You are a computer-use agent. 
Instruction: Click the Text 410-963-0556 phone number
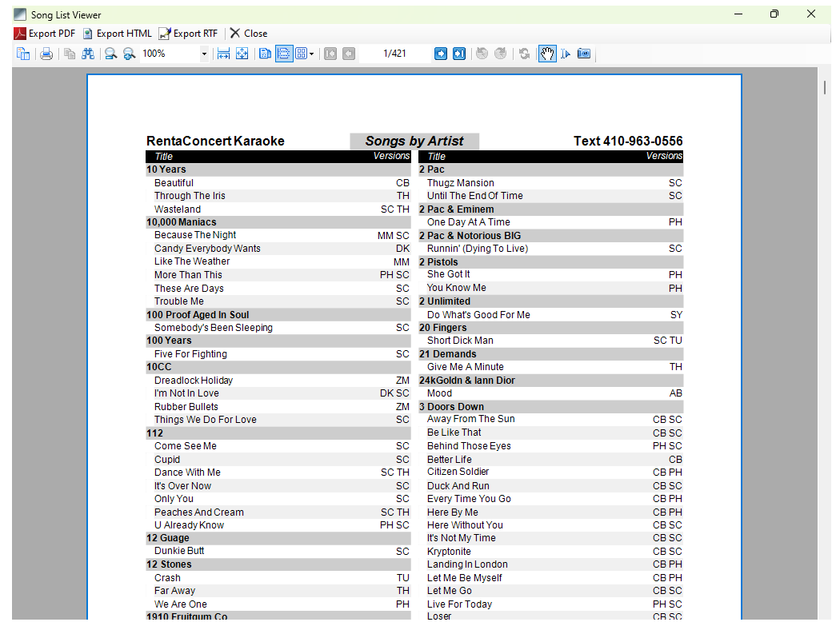628,141
